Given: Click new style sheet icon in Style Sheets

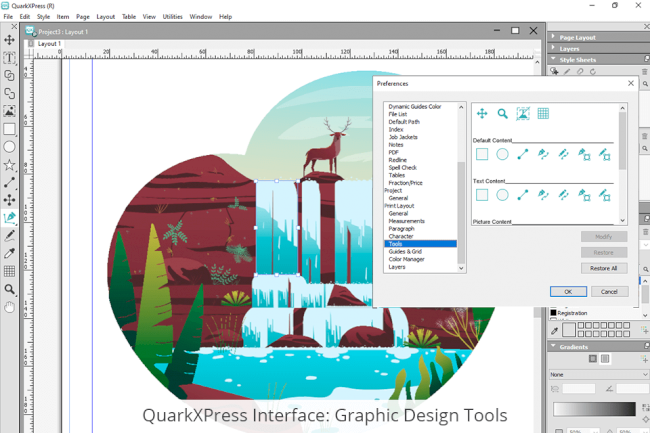Looking at the screenshot, I should click(x=554, y=71).
